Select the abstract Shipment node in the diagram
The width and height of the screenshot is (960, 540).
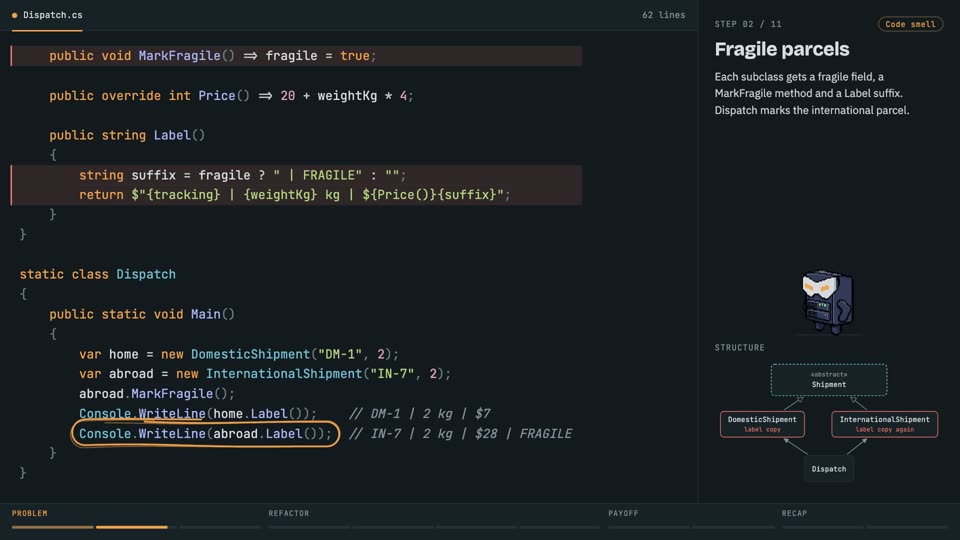click(x=828, y=380)
